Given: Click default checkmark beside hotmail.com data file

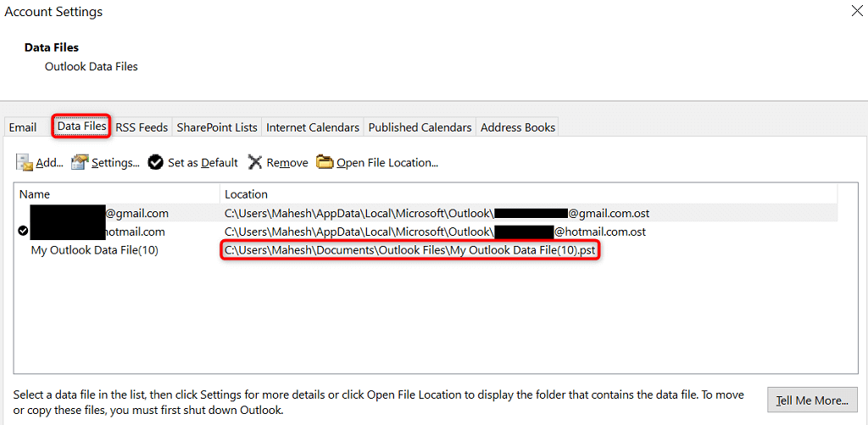Looking at the screenshot, I should click(23, 231).
